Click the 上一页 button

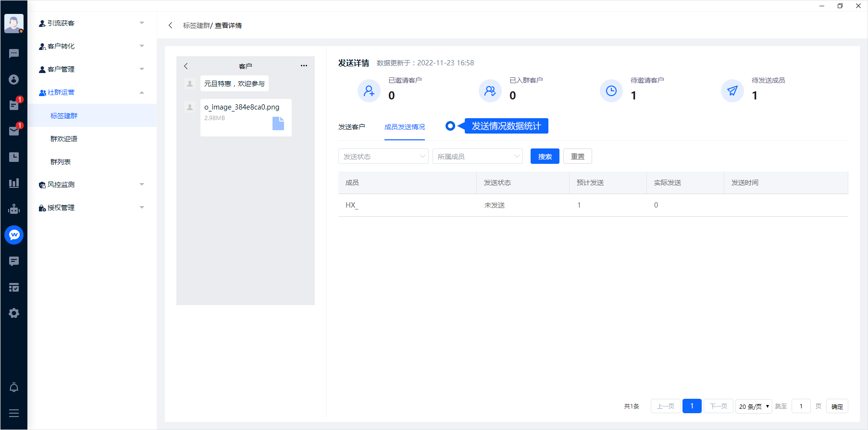666,406
